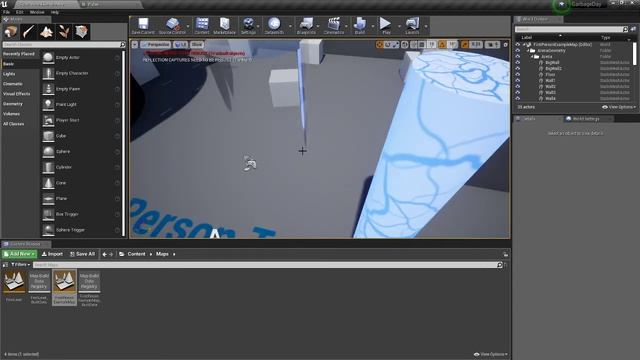The width and height of the screenshot is (640, 360).
Task: Select the FirstPersonExampleMap asset thumbnail
Action: point(64,287)
